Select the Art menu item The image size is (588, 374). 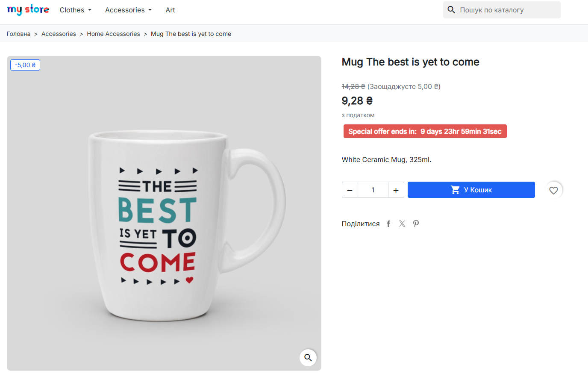170,10
